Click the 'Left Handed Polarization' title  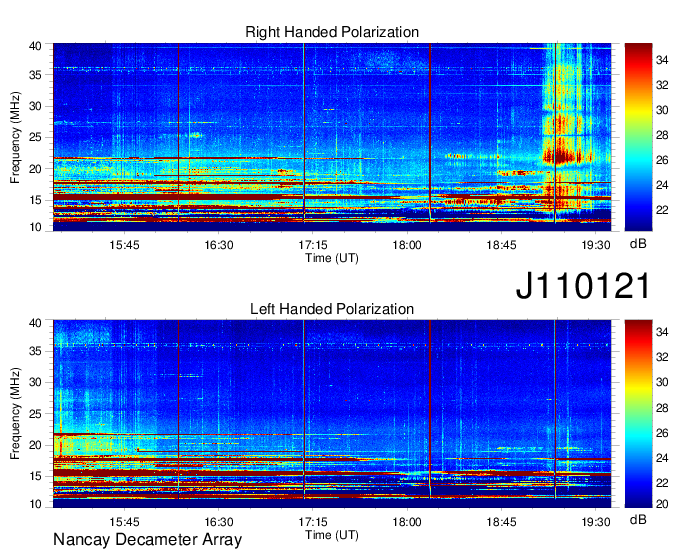pyautogui.click(x=332, y=309)
